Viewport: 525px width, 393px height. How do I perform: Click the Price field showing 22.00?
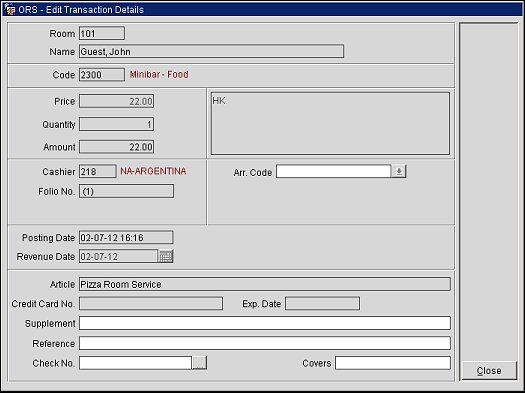click(x=117, y=101)
